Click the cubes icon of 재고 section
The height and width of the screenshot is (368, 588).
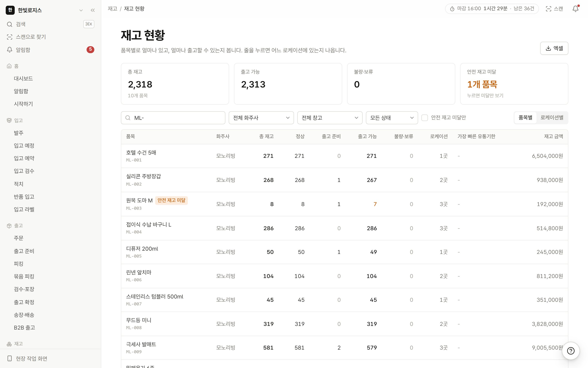[x=9, y=344]
